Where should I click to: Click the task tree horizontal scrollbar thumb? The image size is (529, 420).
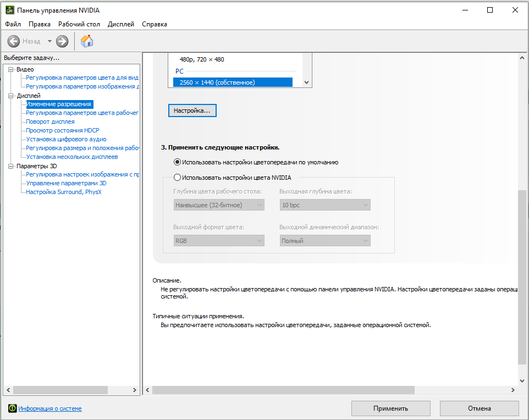[60, 390]
